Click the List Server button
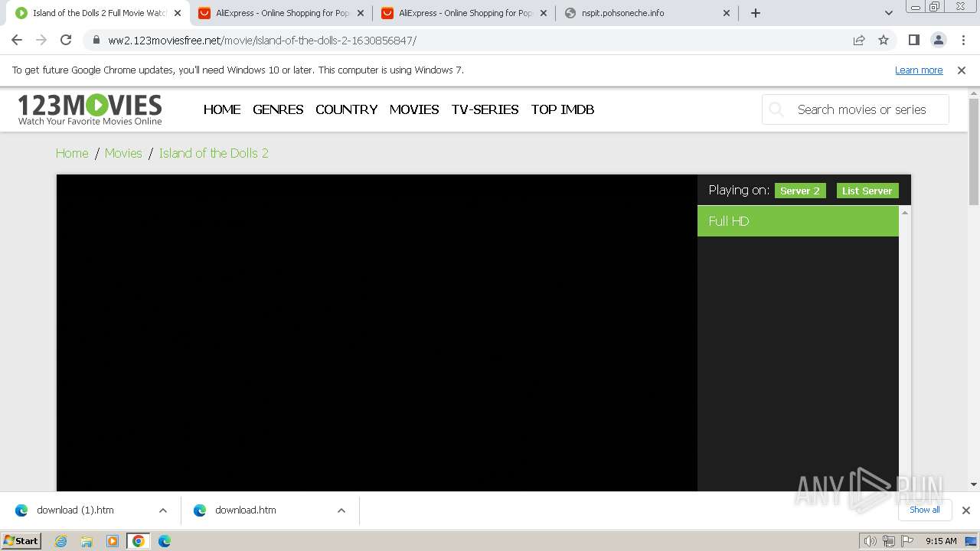This screenshot has width=980, height=551. [x=867, y=191]
